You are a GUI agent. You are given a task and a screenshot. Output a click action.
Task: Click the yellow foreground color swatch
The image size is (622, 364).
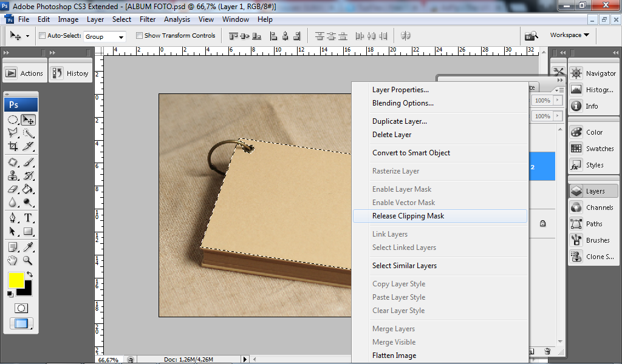click(16, 280)
